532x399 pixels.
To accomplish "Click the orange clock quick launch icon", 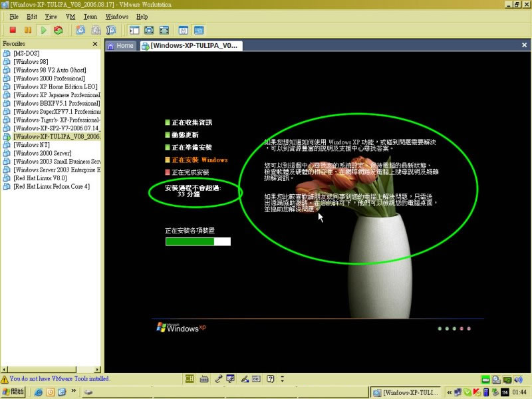I will point(51,392).
